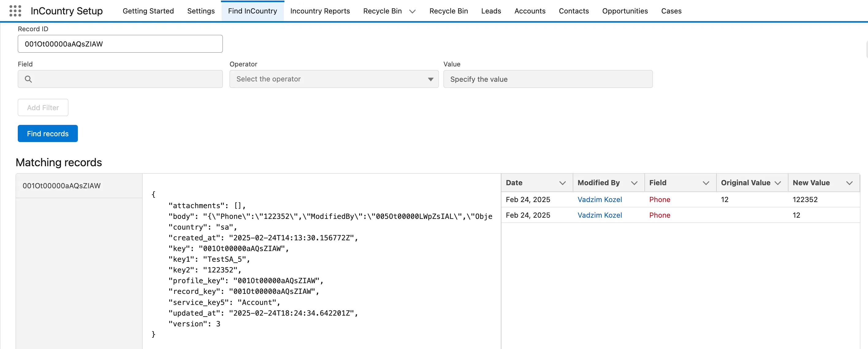Open Date column header menu
This screenshot has width=868, height=349.
click(562, 183)
